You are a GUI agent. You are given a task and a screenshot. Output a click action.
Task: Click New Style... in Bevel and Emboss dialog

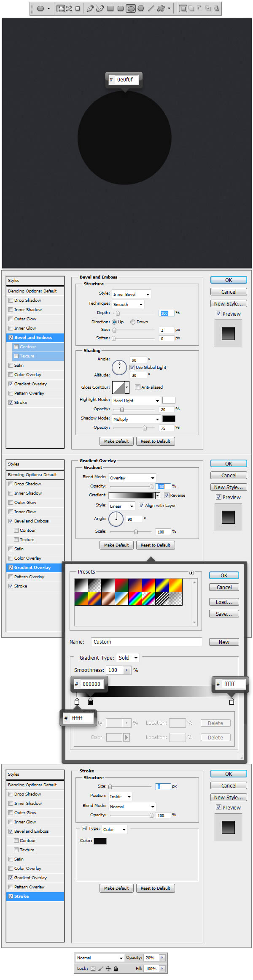[x=229, y=304]
